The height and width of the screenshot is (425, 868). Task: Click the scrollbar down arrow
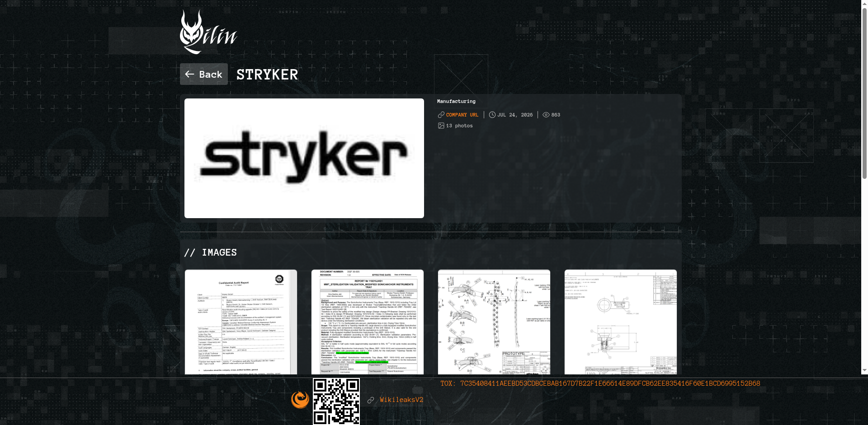[864, 370]
